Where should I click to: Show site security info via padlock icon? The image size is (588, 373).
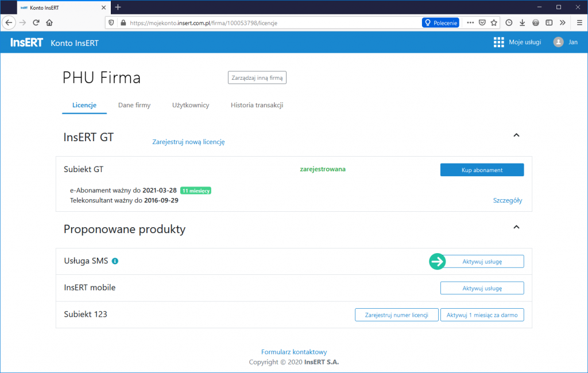[123, 23]
